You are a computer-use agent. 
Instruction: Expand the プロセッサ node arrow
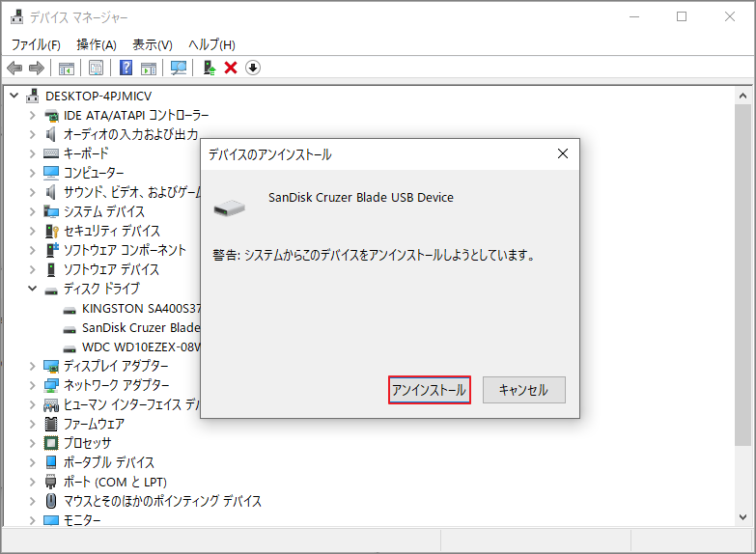pyautogui.click(x=32, y=443)
